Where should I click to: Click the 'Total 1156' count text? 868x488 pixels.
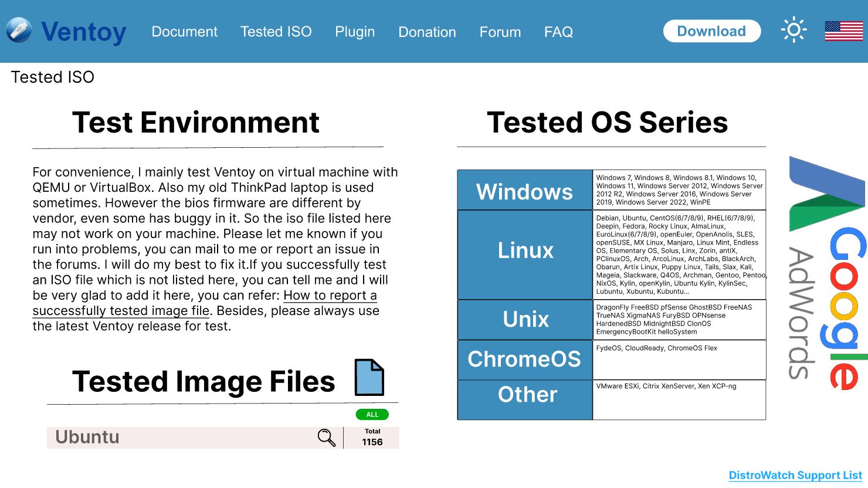(372, 438)
